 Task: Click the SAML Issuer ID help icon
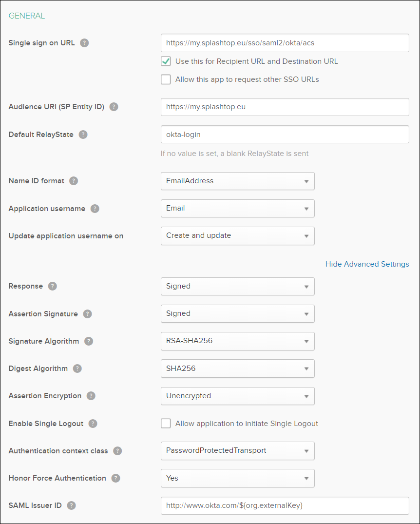[71, 505]
